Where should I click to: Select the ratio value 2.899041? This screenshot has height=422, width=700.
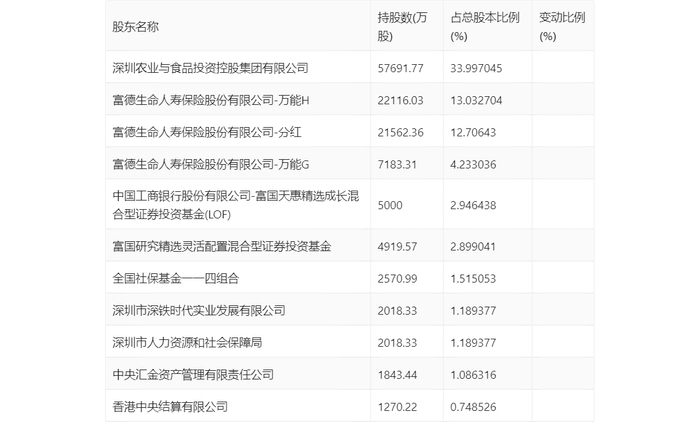pos(473,247)
